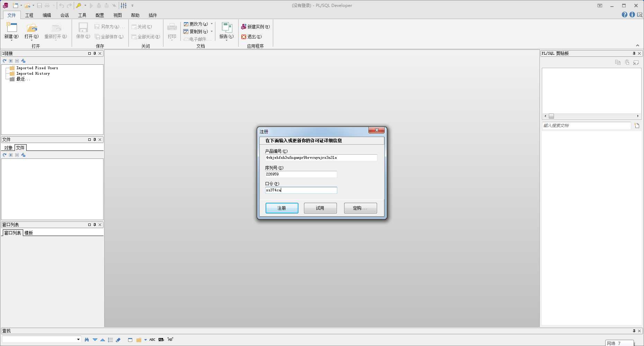Click the eraser clear highlights icon
The image size is (644, 346).
tap(118, 340)
